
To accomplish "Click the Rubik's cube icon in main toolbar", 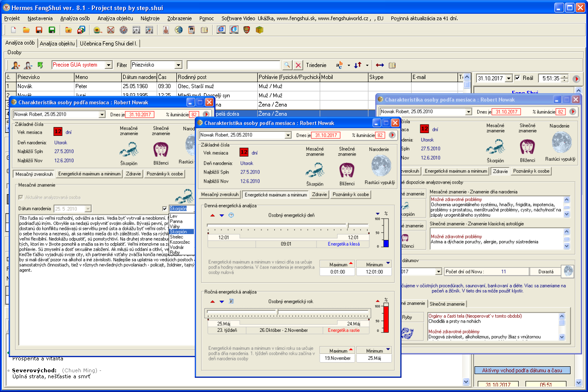I will (260, 30).
